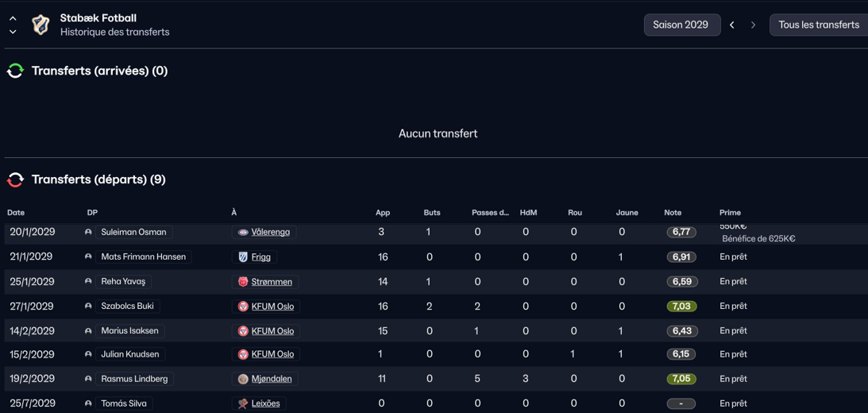The image size is (868, 413).
Task: Click the arrivals transfer arrows icon
Action: [15, 71]
